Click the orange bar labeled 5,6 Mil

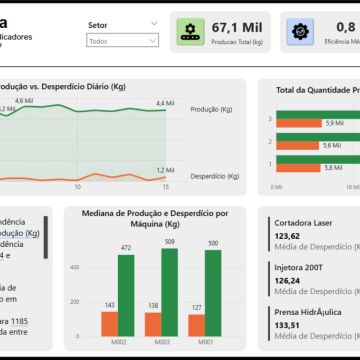pyautogui.click(x=298, y=146)
